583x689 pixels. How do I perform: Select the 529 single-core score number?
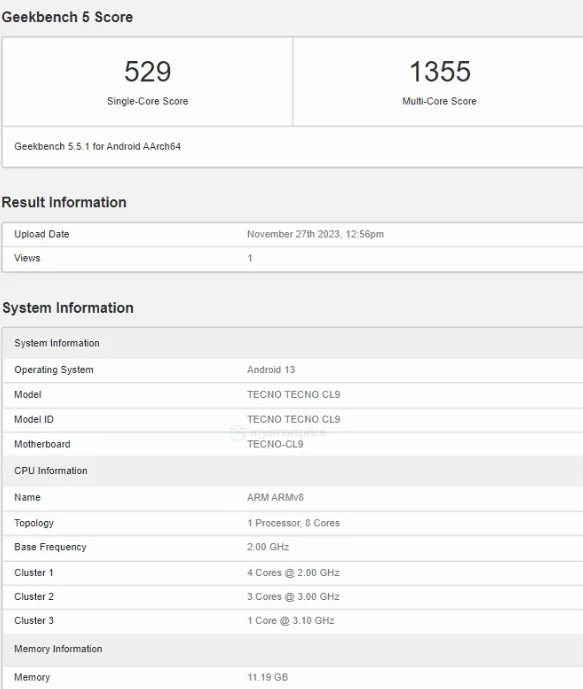(148, 72)
